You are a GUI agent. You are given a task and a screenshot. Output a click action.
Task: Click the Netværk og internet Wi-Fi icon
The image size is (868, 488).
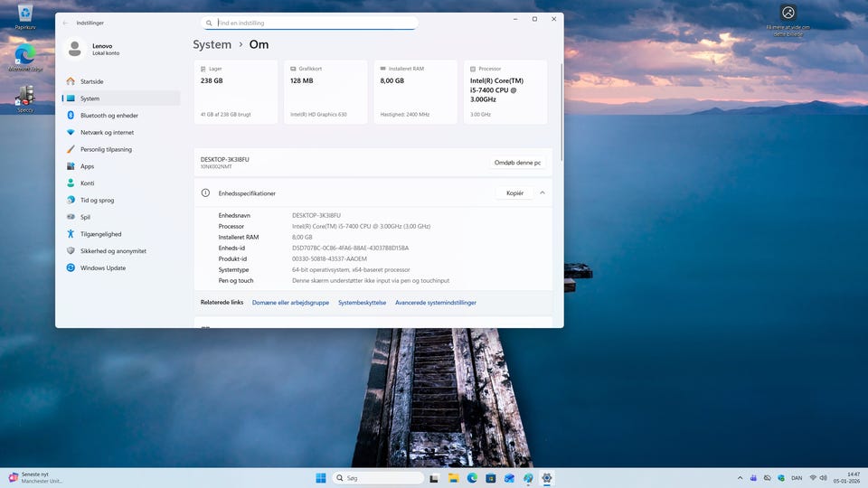(71, 133)
